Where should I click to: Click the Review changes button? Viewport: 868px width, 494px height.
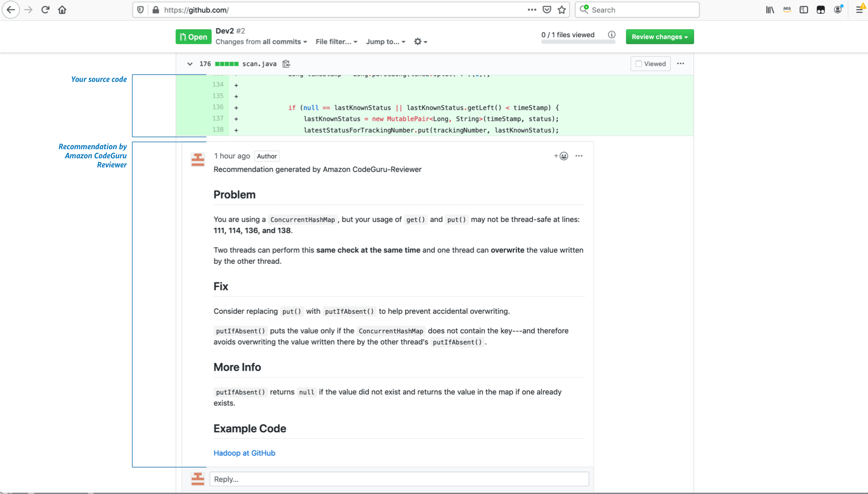coord(660,36)
